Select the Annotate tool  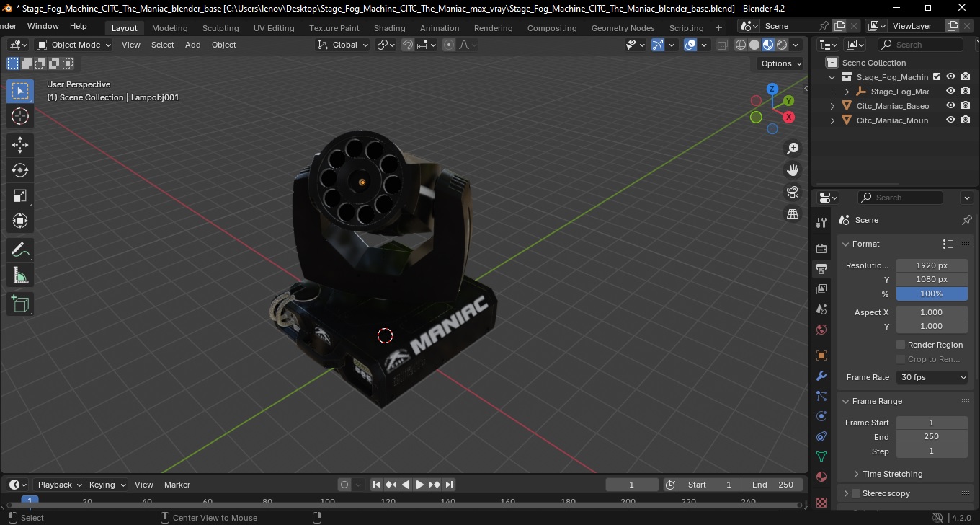pos(20,250)
